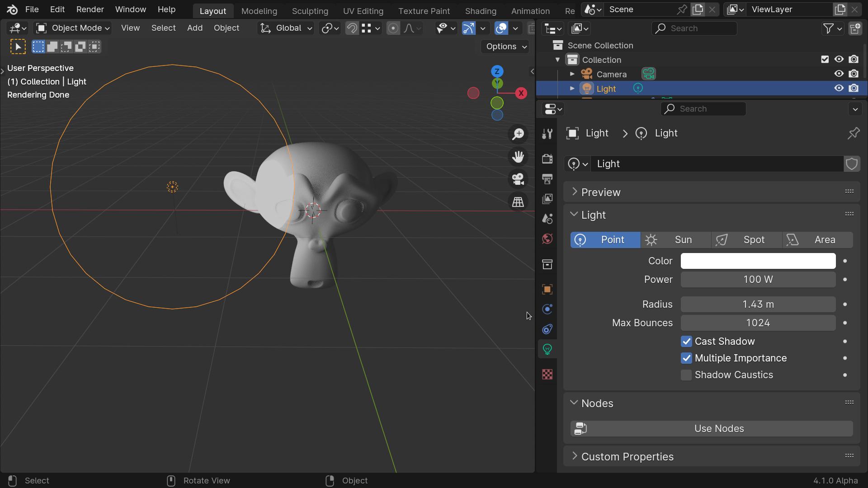Open the Collection properties tab
The width and height of the screenshot is (868, 488).
point(547,264)
